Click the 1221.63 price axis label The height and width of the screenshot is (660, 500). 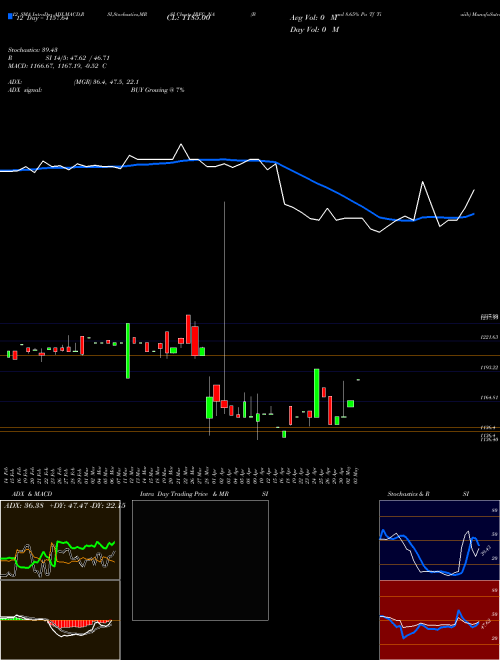[489, 337]
